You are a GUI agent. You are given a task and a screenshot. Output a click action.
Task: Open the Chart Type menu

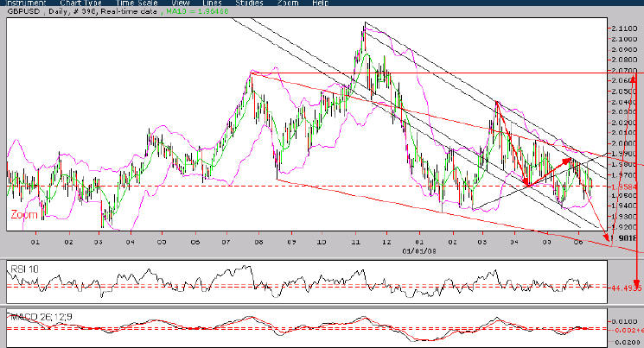coord(81,3)
